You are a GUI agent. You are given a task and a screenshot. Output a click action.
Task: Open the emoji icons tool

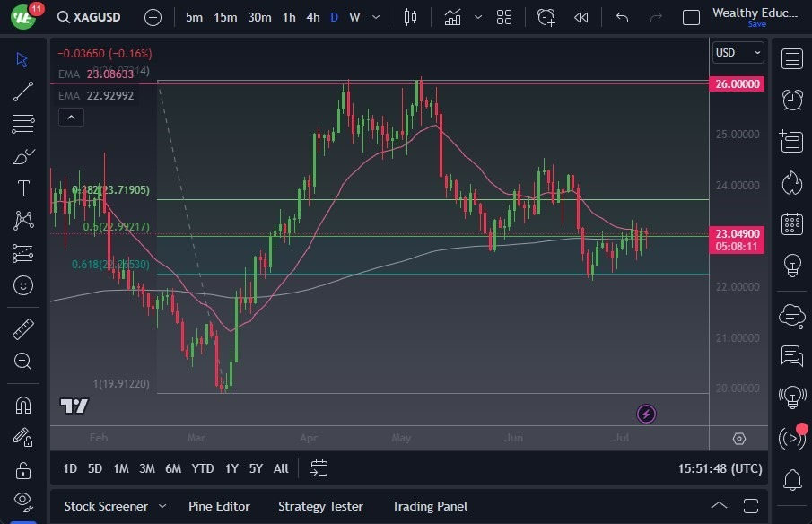(23, 286)
